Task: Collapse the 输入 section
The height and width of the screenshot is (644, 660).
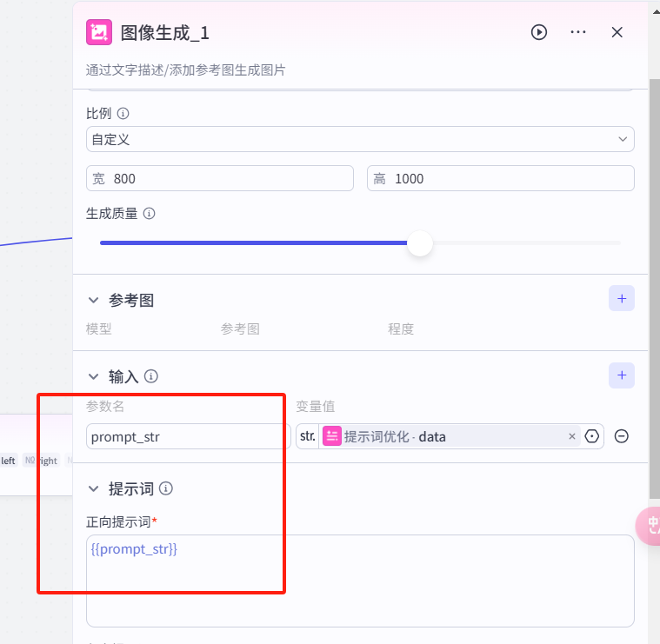Action: [x=94, y=376]
